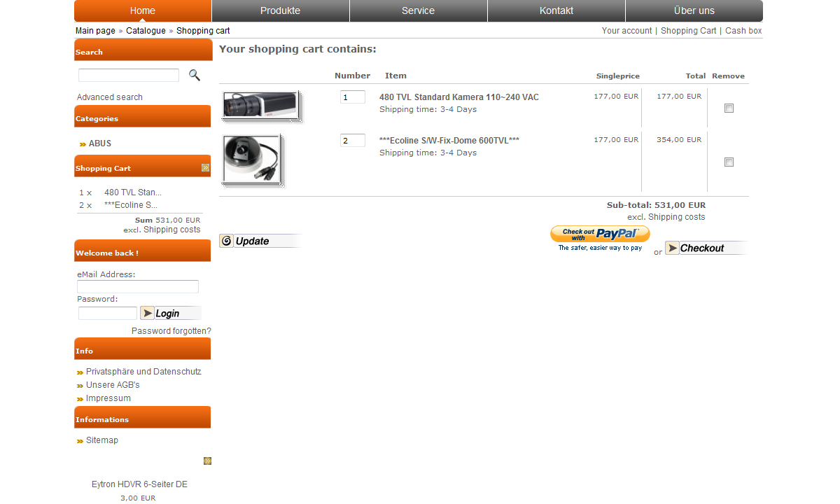Open the Service menu tab
This screenshot has height=504, width=840.
coord(418,10)
